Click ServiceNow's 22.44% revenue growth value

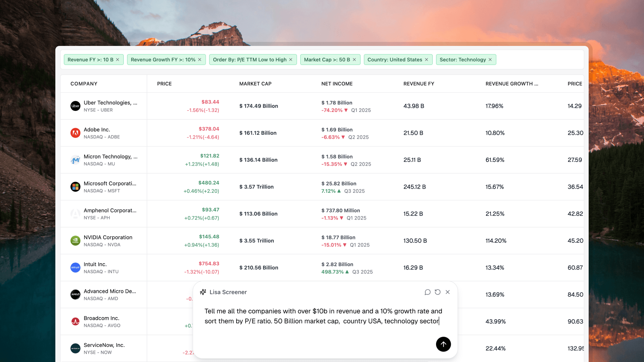(x=496, y=348)
